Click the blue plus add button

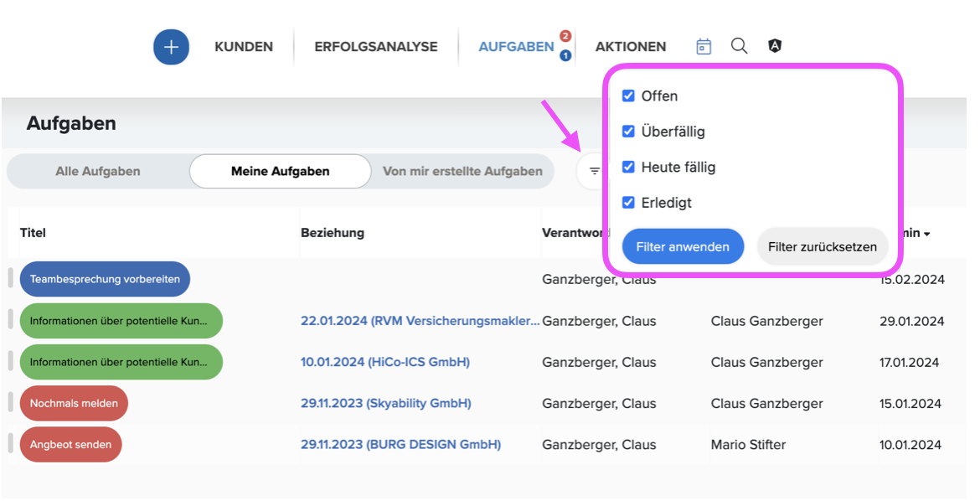pyautogui.click(x=171, y=47)
